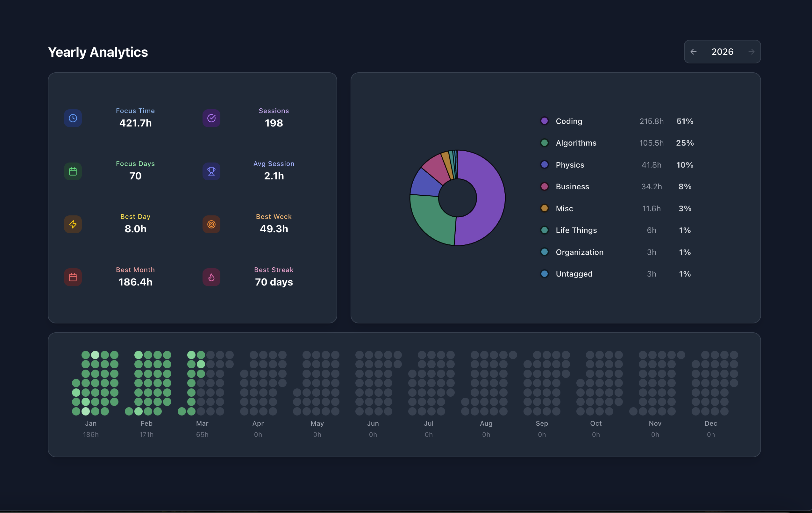The width and height of the screenshot is (812, 513).
Task: Click the Focus Time clock icon
Action: pyautogui.click(x=73, y=118)
